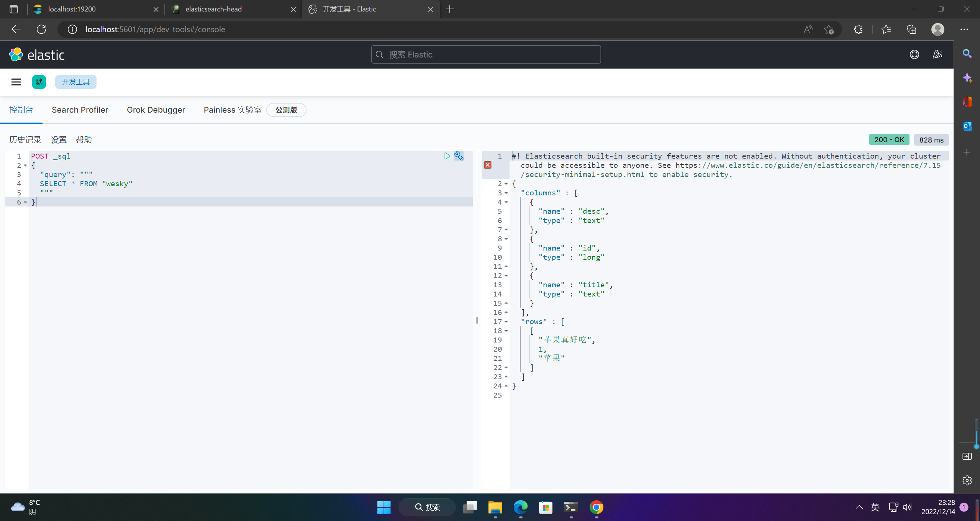Click the user avatar icon top-right
This screenshot has width=980, height=521.
point(939,29)
